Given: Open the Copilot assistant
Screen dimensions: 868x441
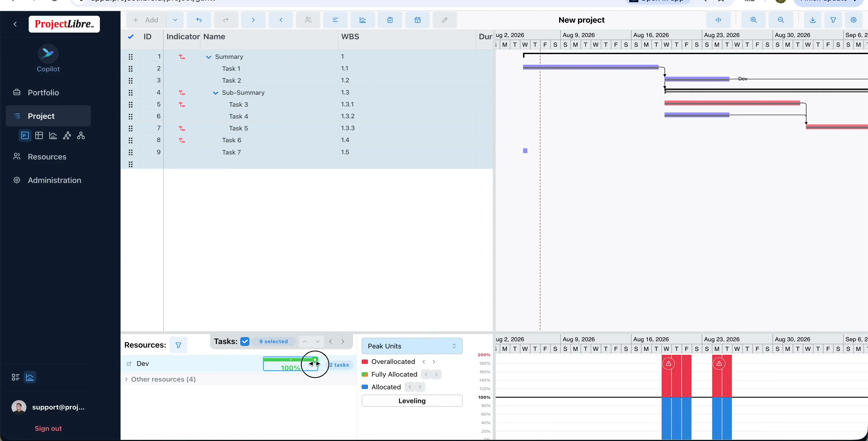Looking at the screenshot, I should pos(48,58).
